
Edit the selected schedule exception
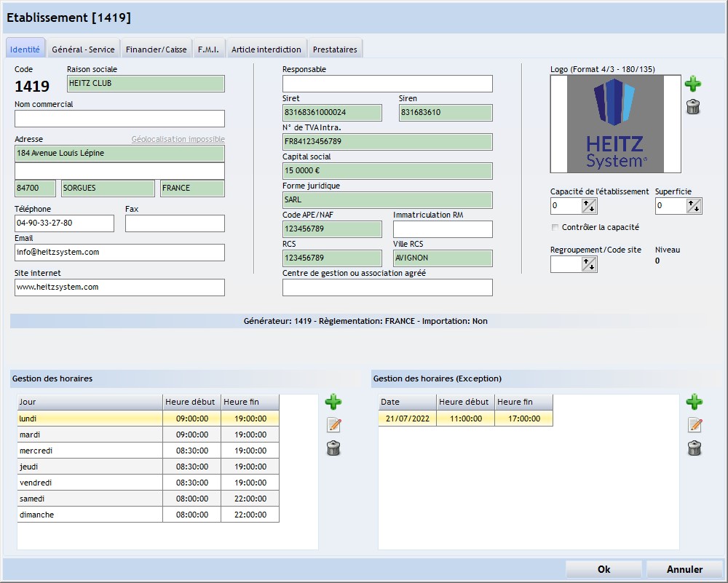695,425
